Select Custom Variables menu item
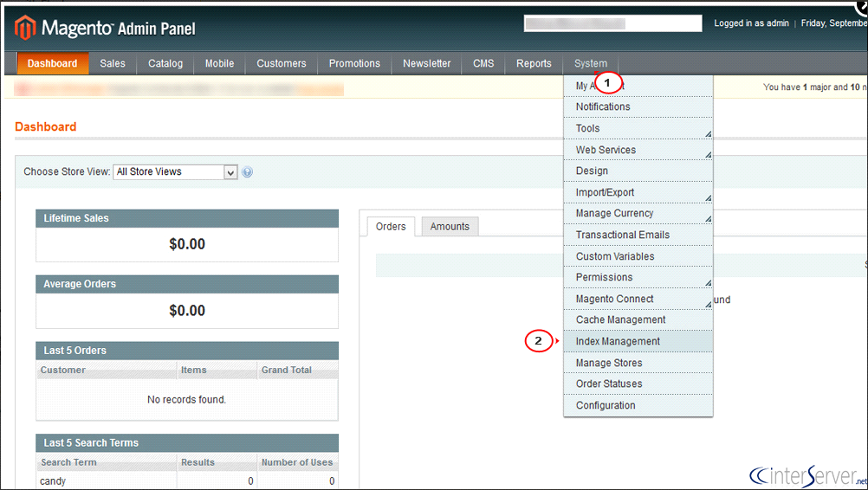The image size is (868, 490). pos(638,256)
